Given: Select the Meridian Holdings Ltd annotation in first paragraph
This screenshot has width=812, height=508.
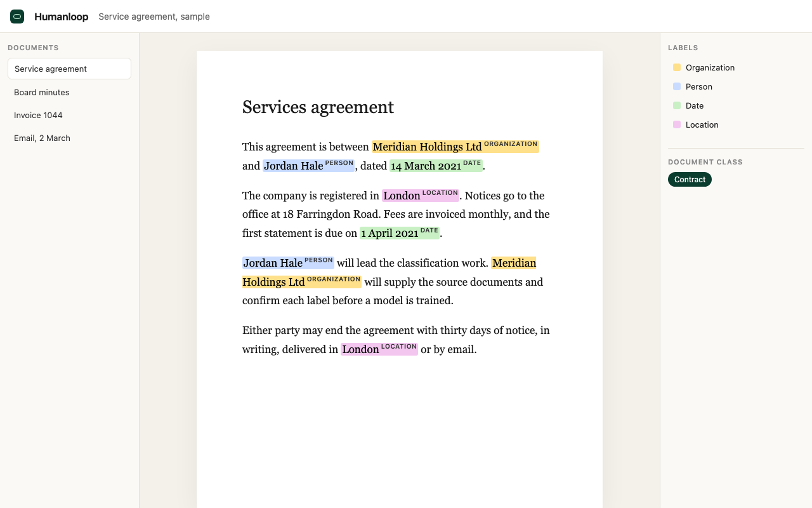Looking at the screenshot, I should [x=455, y=147].
